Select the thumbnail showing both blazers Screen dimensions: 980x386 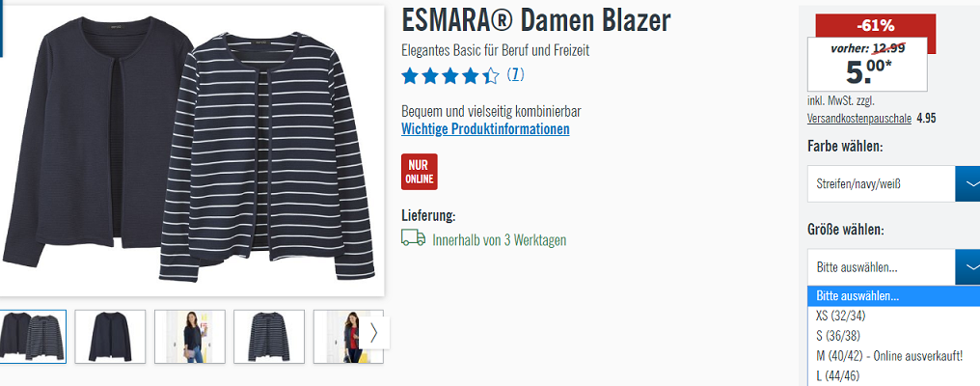pos(33,337)
